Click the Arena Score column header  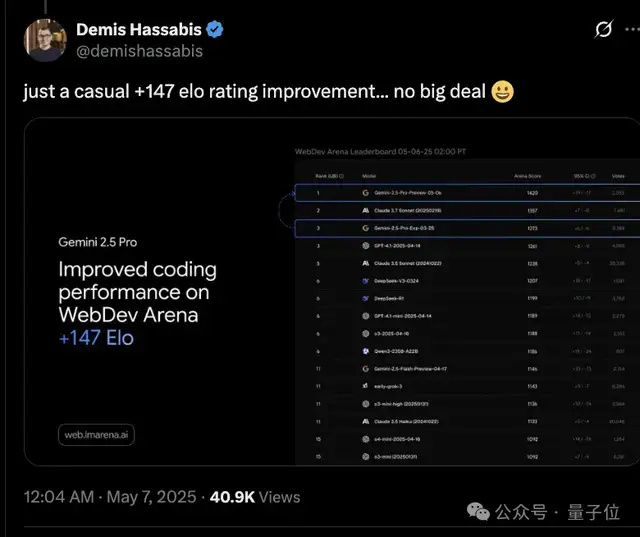[527, 176]
